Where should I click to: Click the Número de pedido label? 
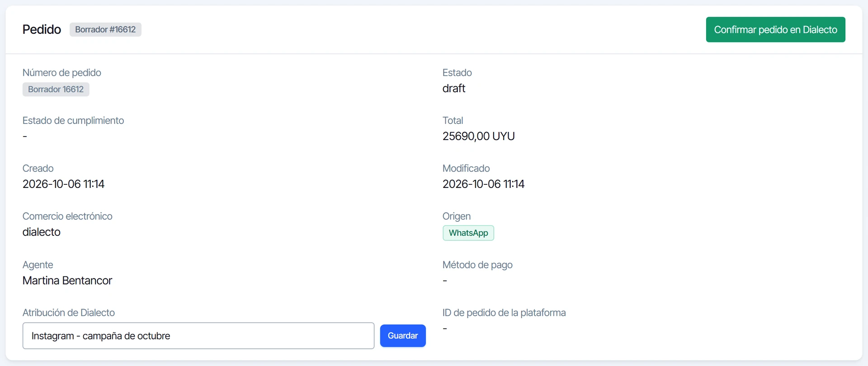click(x=62, y=73)
